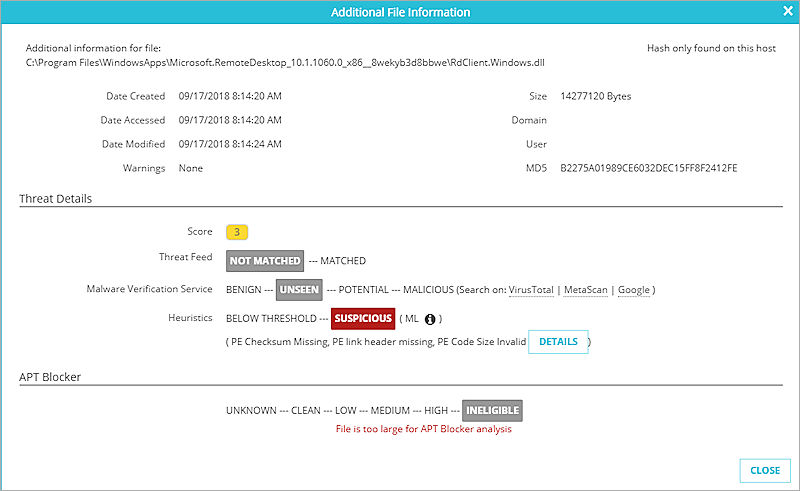800x491 pixels.
Task: Click the APT Blocker section header
Action: coord(50,377)
